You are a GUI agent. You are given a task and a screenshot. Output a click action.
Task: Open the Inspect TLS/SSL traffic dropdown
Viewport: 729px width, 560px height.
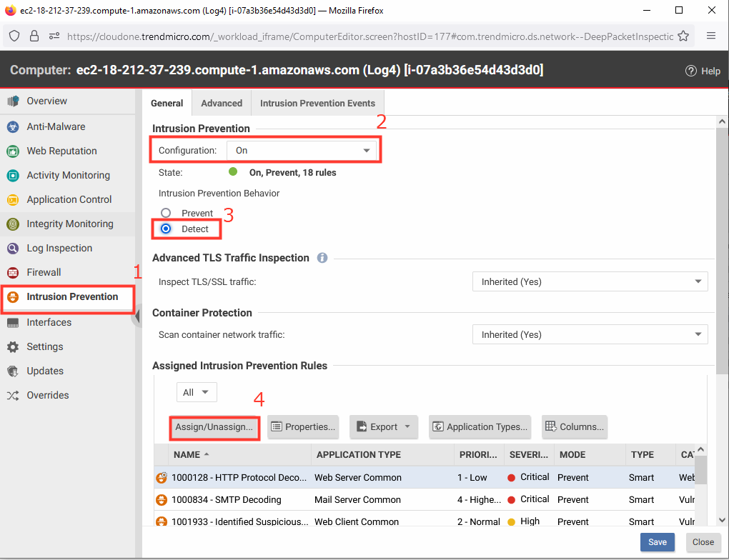coord(590,281)
